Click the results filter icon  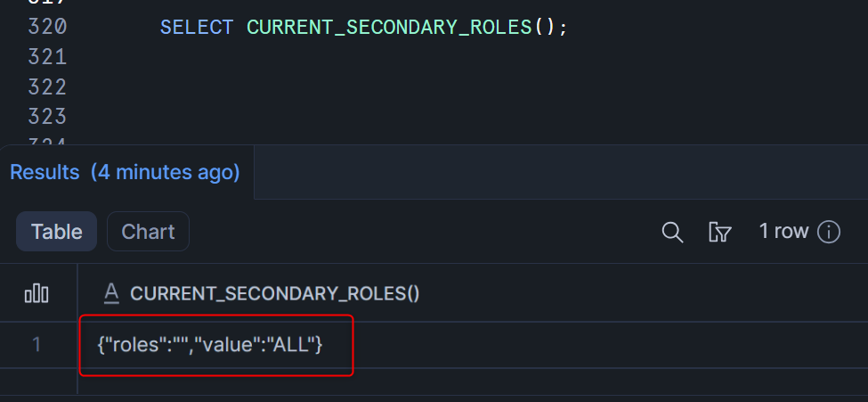pos(719,233)
